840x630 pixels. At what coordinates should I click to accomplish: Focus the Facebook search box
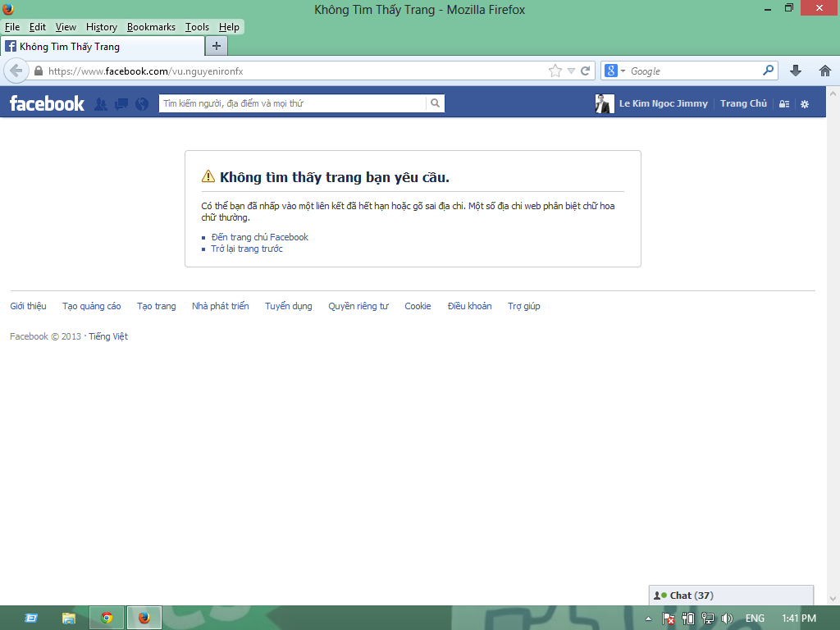pos(293,103)
